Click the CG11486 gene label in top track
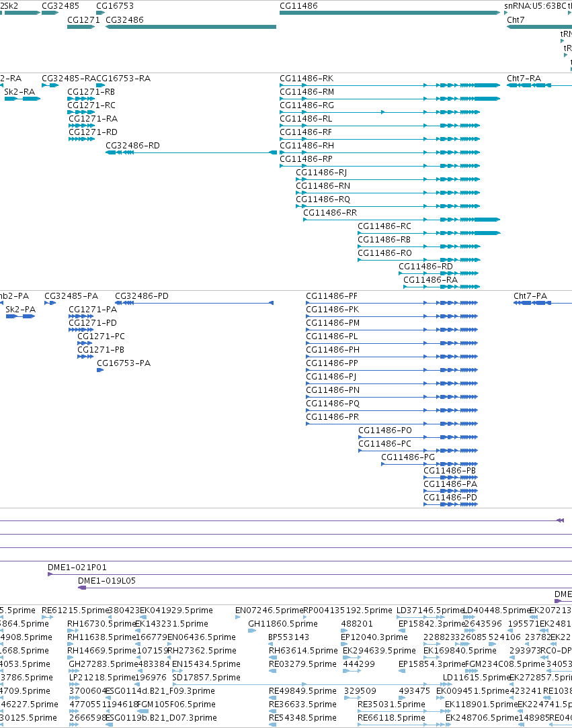This screenshot has width=572, height=728. (299, 6)
